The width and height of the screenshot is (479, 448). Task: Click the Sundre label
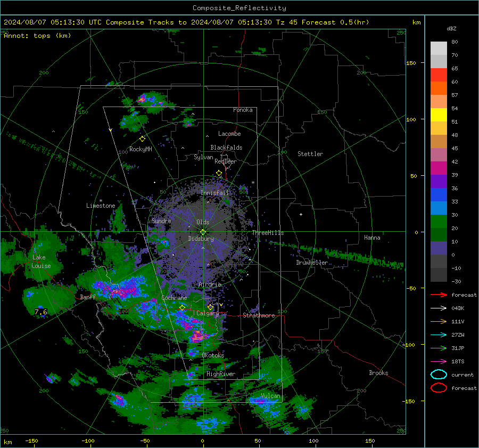[161, 221]
